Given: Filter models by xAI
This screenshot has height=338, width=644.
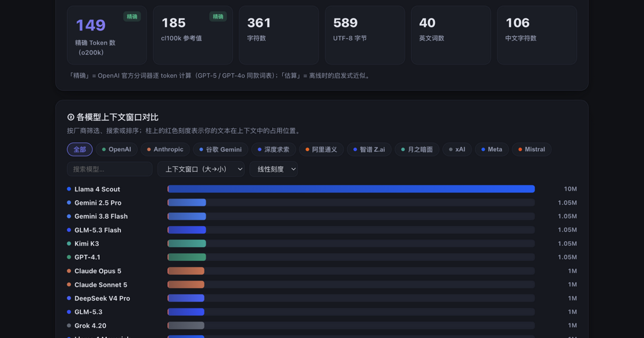Looking at the screenshot, I should (457, 150).
